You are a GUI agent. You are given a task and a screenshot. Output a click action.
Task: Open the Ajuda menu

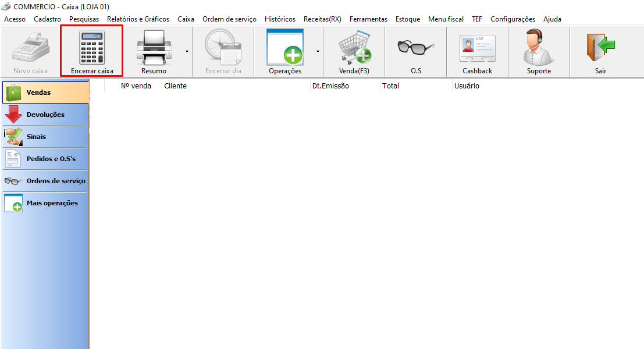point(552,19)
